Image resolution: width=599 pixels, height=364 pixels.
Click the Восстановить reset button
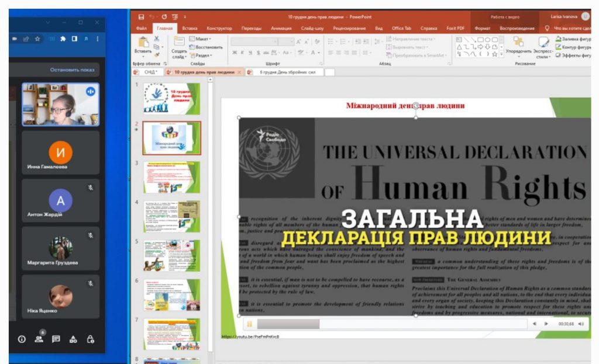click(x=206, y=47)
